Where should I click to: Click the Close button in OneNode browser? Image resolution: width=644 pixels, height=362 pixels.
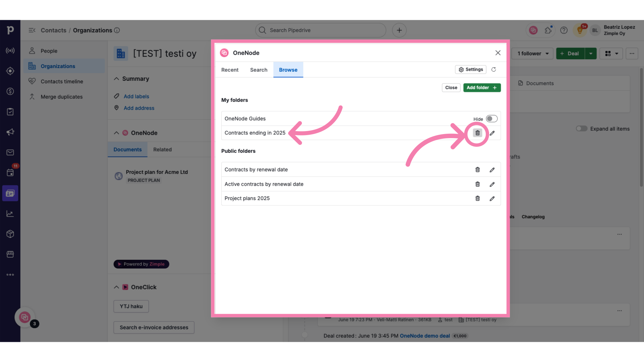451,87
